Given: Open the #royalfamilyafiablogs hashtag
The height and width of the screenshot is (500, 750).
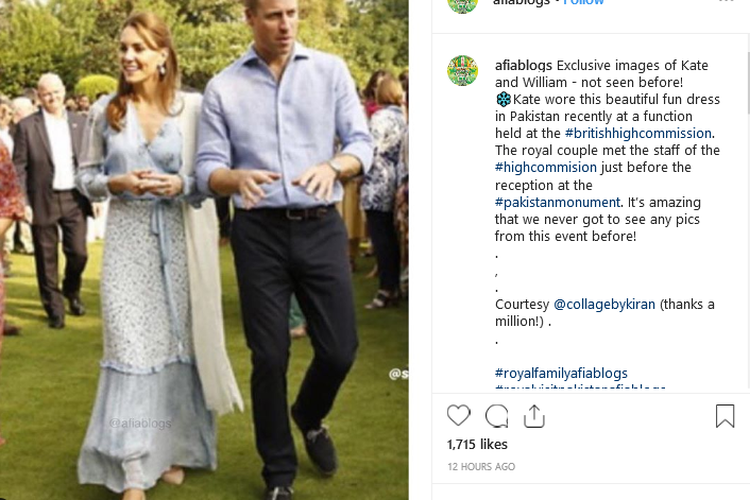Looking at the screenshot, I should pos(579,372).
